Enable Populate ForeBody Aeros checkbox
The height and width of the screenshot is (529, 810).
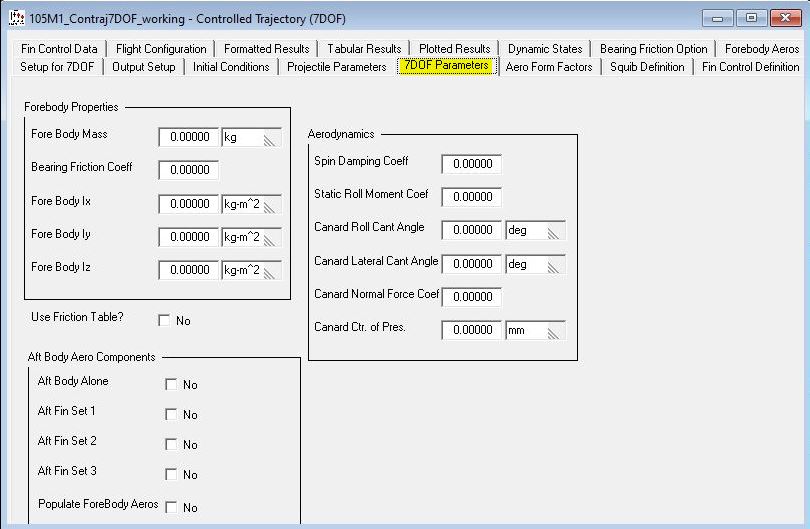point(171,508)
